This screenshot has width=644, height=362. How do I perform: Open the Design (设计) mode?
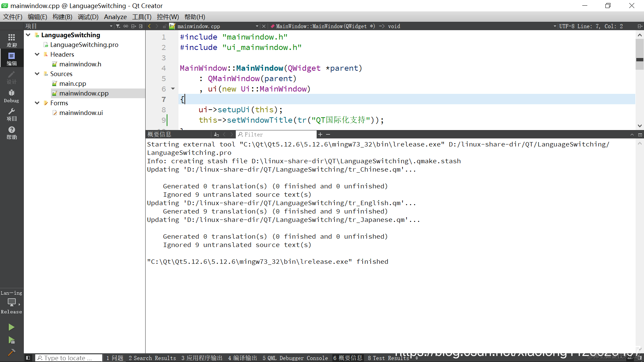12,77
